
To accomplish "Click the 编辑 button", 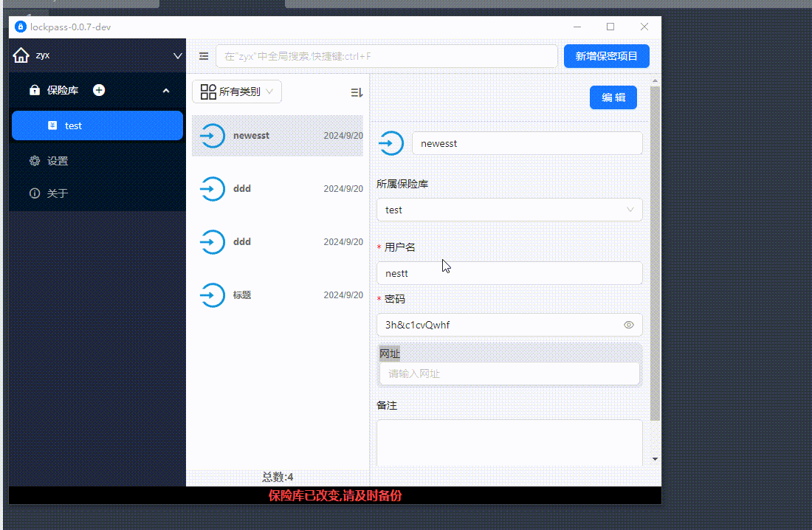I will [x=613, y=97].
